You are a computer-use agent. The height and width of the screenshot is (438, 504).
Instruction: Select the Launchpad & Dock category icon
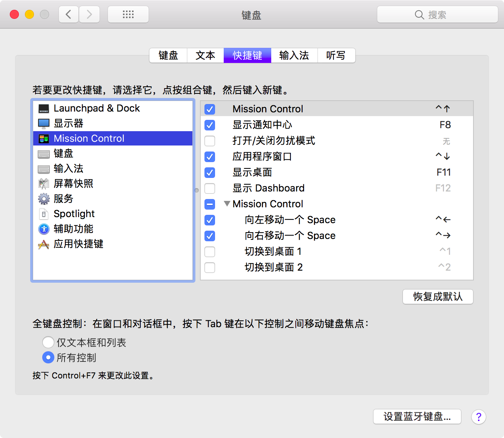[x=44, y=109]
